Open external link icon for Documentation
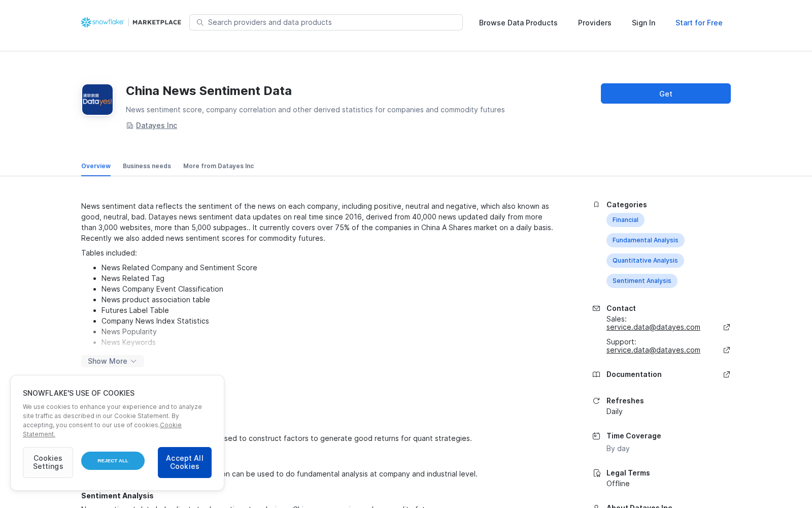The image size is (812, 508). coord(727,374)
